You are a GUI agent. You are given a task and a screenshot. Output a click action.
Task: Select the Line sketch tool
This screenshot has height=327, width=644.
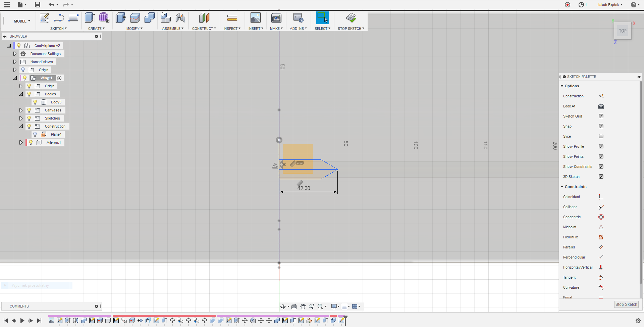(x=59, y=18)
